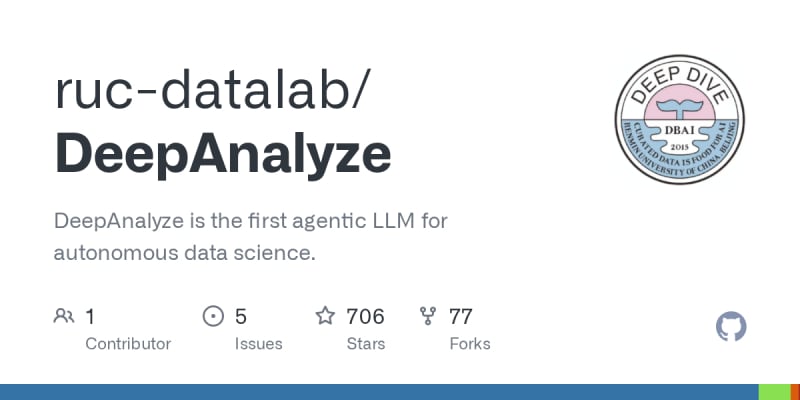Open the Issues label

(258, 343)
